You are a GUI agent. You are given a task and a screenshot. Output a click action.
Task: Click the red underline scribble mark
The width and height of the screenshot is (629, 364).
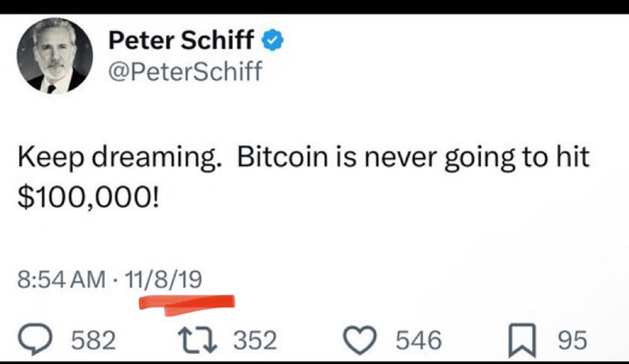click(187, 305)
